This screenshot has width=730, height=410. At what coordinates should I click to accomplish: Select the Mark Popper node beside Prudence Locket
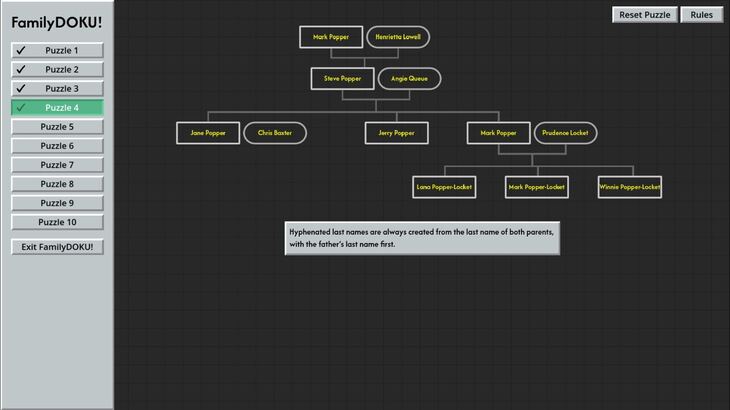pyautogui.click(x=499, y=133)
